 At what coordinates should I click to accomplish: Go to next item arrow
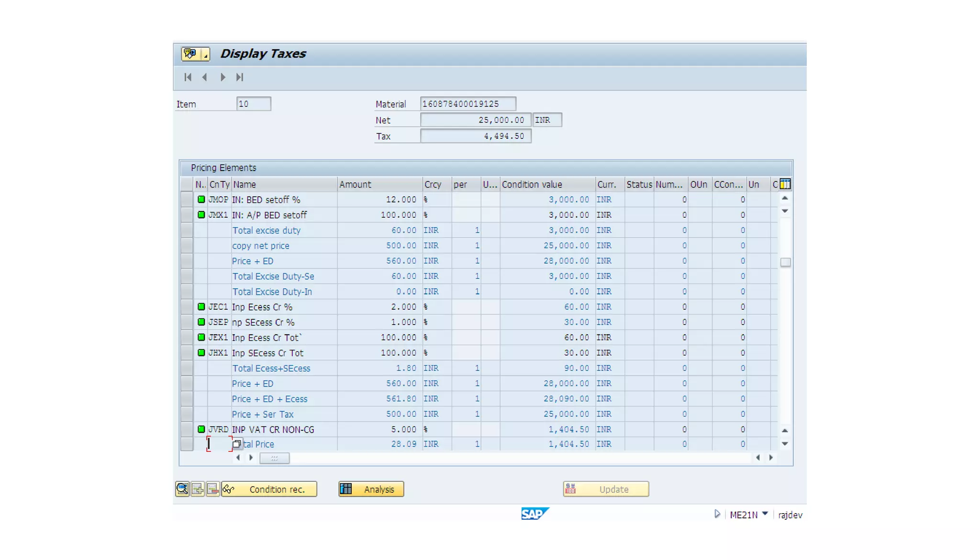[x=223, y=77]
